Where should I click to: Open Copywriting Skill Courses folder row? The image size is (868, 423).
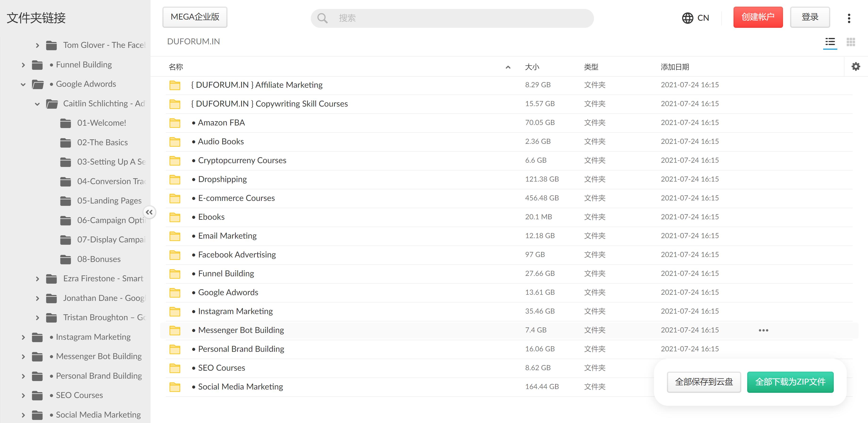tap(509, 104)
